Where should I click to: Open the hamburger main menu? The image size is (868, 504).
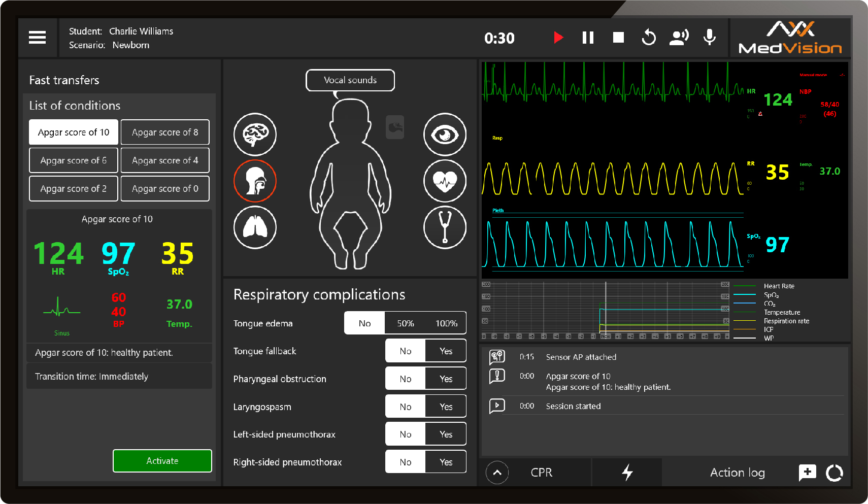click(x=37, y=38)
